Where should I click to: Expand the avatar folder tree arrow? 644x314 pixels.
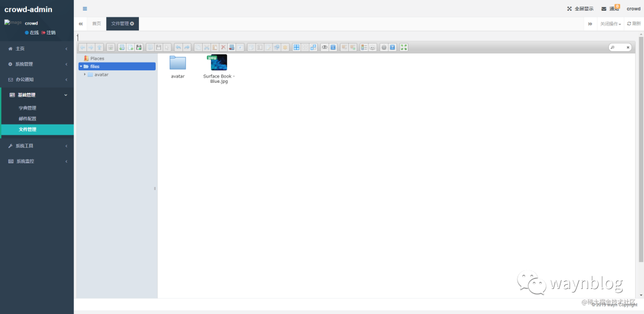click(x=85, y=74)
